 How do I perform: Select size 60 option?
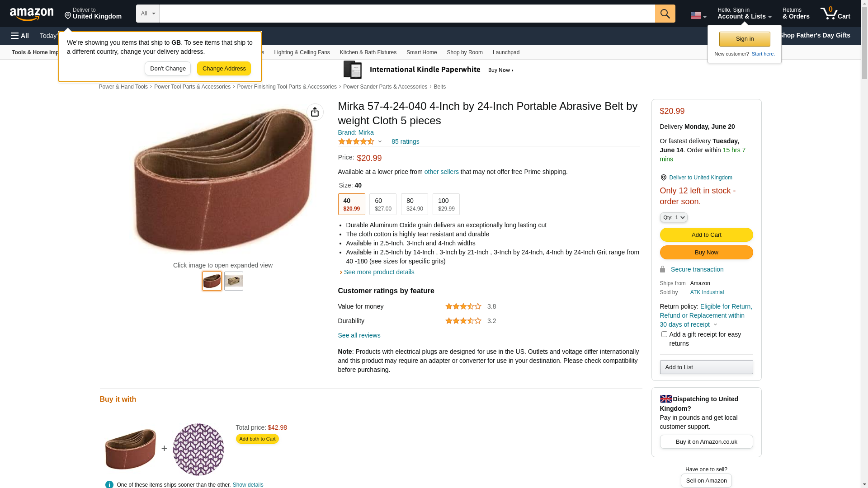coord(383,204)
